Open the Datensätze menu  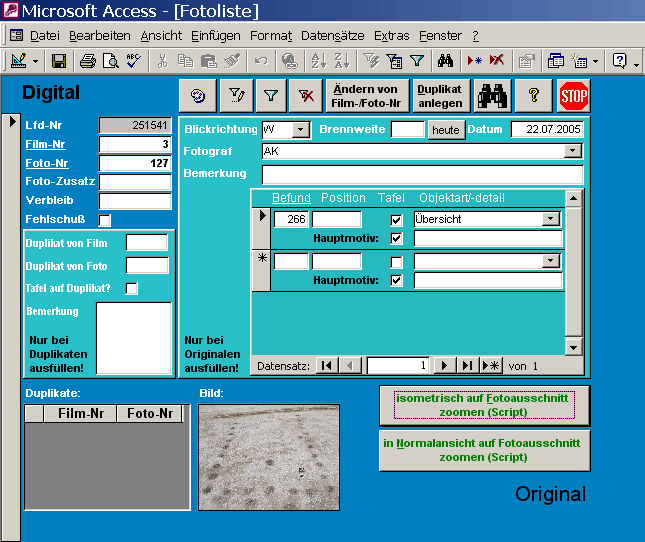pyautogui.click(x=332, y=35)
